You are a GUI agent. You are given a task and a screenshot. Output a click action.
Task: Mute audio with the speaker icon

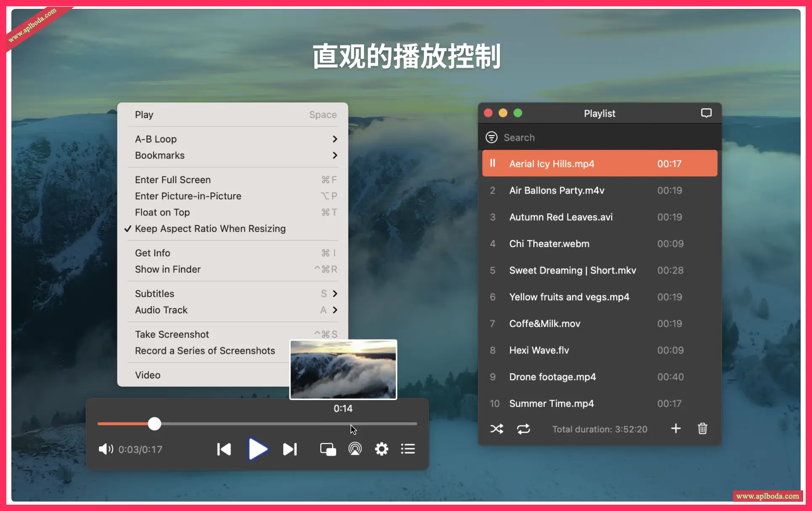(105, 449)
